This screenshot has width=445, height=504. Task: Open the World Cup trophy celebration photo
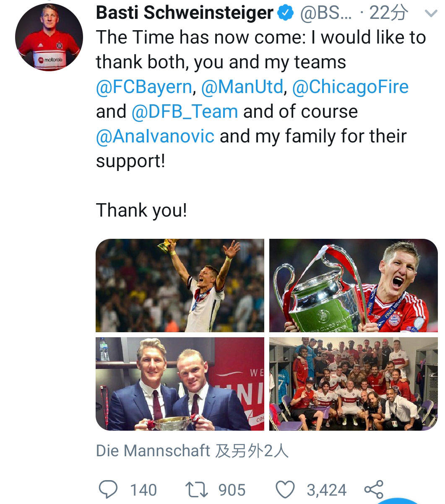point(180,285)
